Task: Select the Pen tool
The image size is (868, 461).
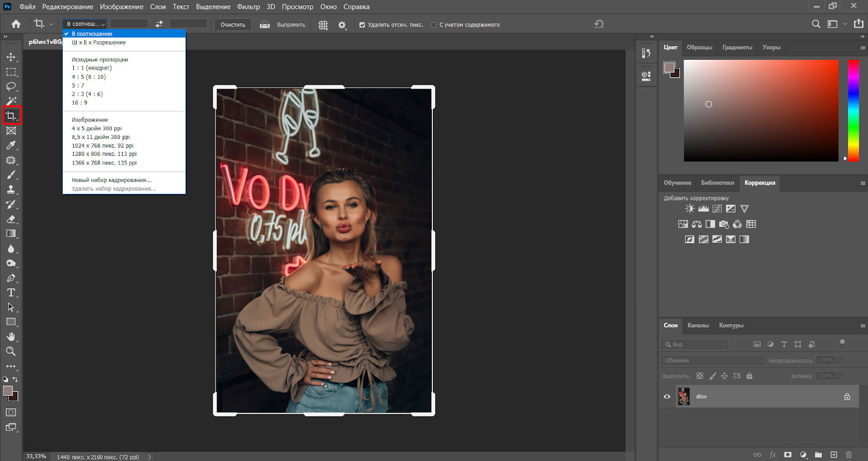Action: click(x=11, y=278)
